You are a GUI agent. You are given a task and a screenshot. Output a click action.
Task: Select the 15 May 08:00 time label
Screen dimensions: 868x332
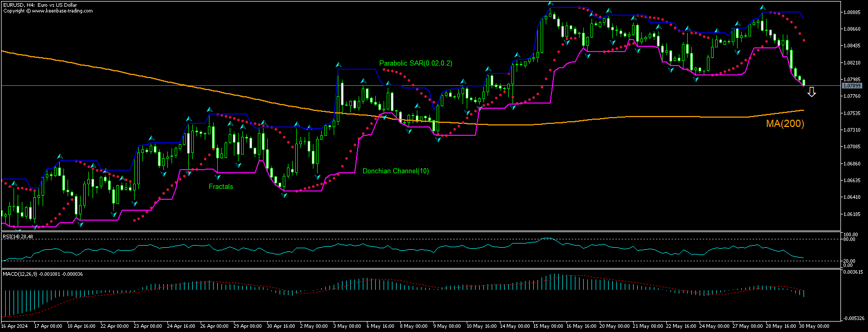click(548, 326)
